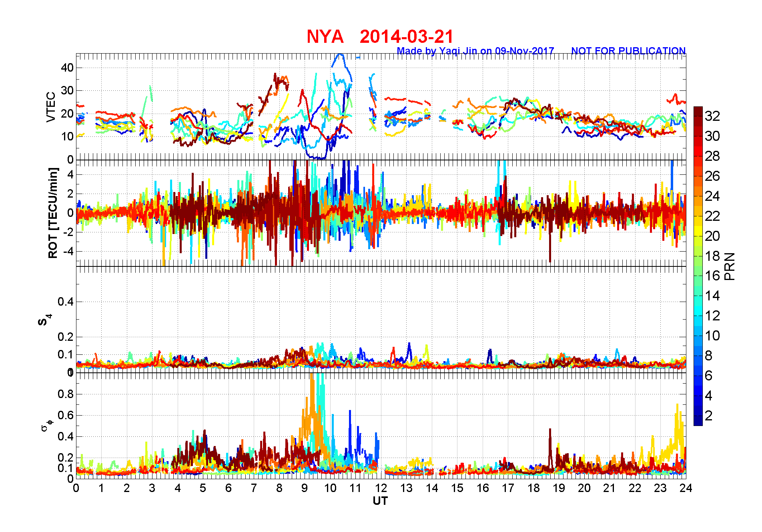The height and width of the screenshot is (532, 762).
Task: Click the orange sigma-phi peak near 9 UT
Action: point(312,400)
